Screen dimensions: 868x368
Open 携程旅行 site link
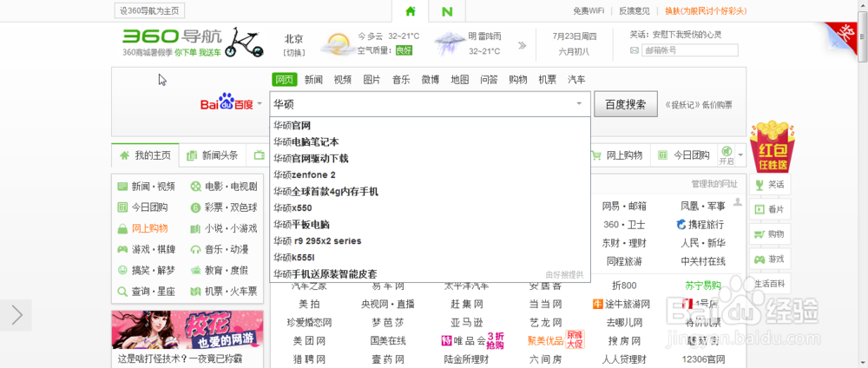tap(700, 225)
